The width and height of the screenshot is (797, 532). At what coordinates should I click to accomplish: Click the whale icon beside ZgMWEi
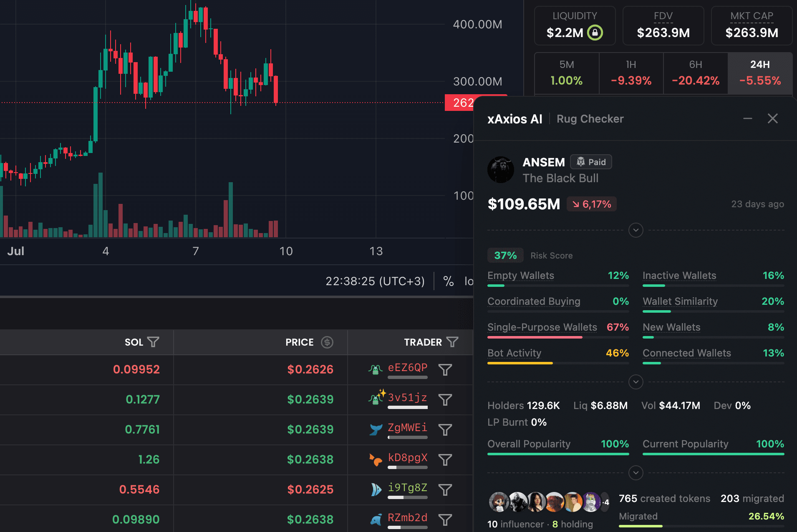[376, 429]
